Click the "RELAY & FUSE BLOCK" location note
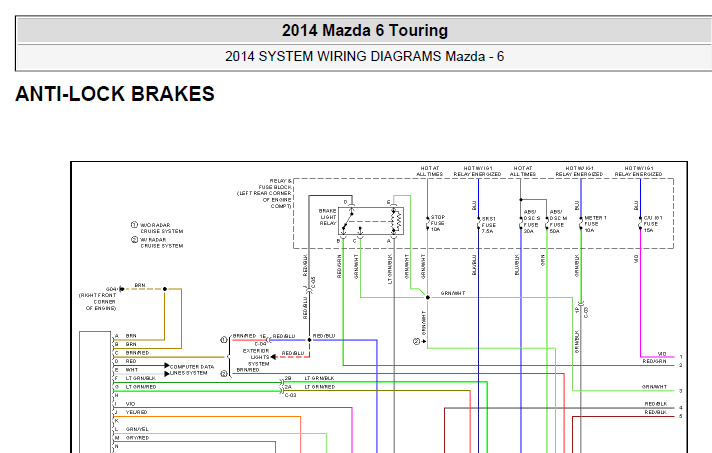Image resolution: width=712 pixels, height=453 pixels. [265, 193]
